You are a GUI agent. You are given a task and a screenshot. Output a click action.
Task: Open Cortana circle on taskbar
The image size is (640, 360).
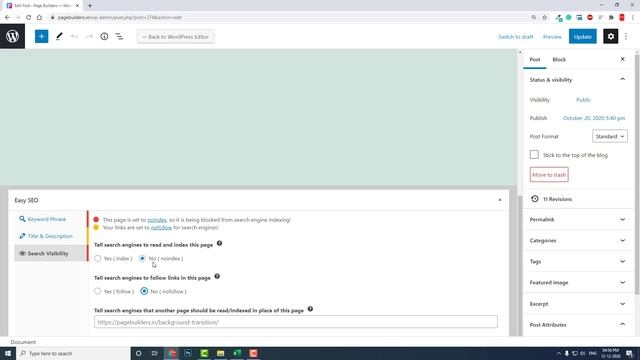138,353
